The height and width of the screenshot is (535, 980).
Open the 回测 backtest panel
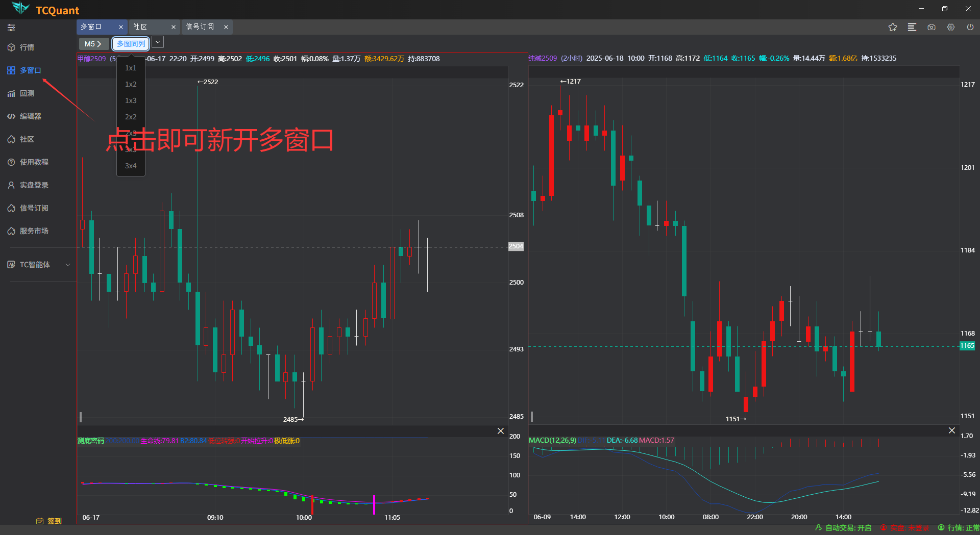(28, 93)
